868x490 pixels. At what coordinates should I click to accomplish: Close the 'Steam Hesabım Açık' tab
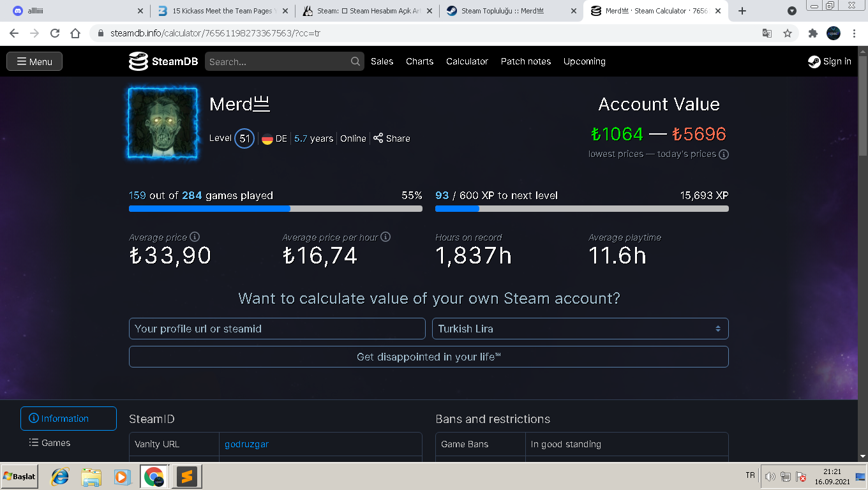coord(429,11)
